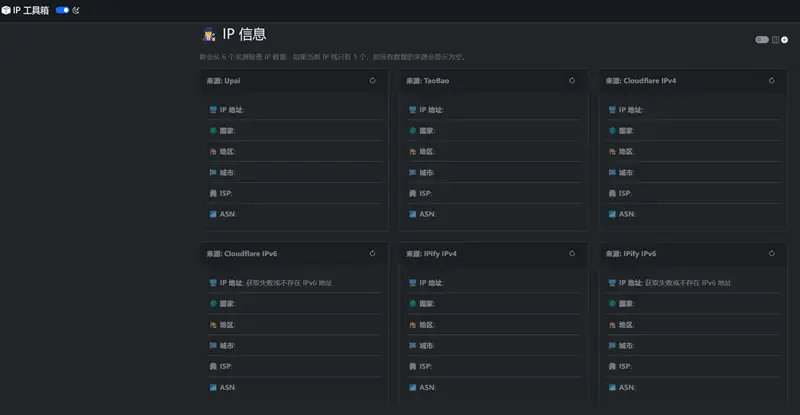
Task: Click the moon icon beside the theme switch
Action: pyautogui.click(x=77, y=10)
